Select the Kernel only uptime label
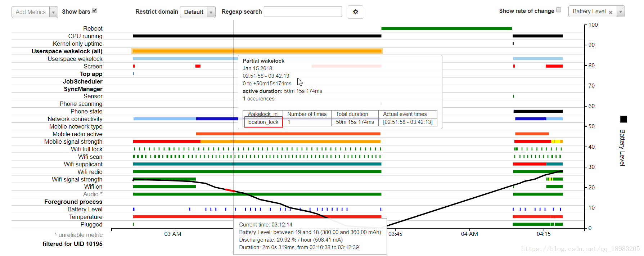This screenshot has width=644, height=256. pyautogui.click(x=78, y=44)
